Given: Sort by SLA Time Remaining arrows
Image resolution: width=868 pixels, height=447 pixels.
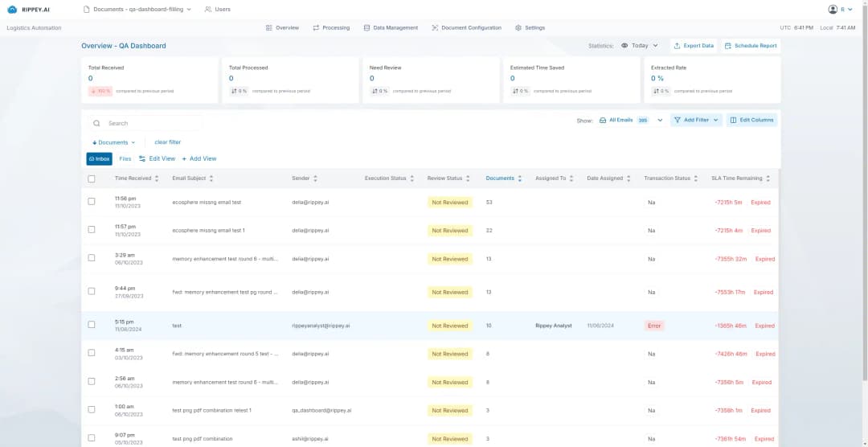Looking at the screenshot, I should point(768,178).
